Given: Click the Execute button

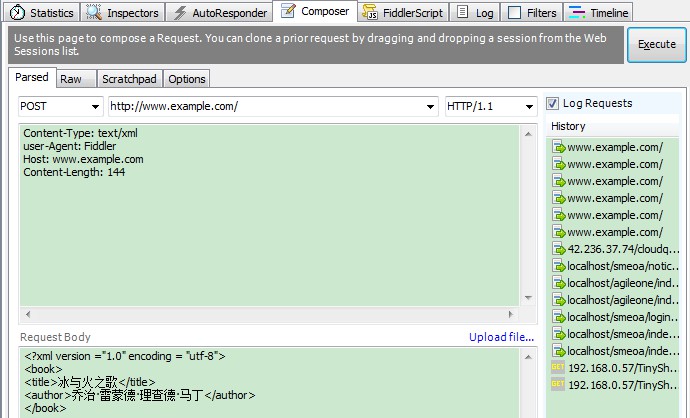Looking at the screenshot, I should (657, 44).
